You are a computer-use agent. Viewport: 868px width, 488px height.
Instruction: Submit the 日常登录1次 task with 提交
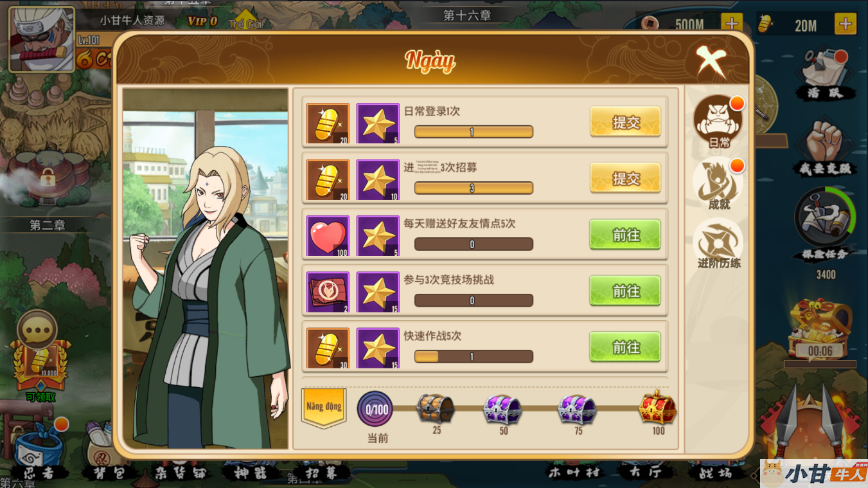pyautogui.click(x=625, y=122)
